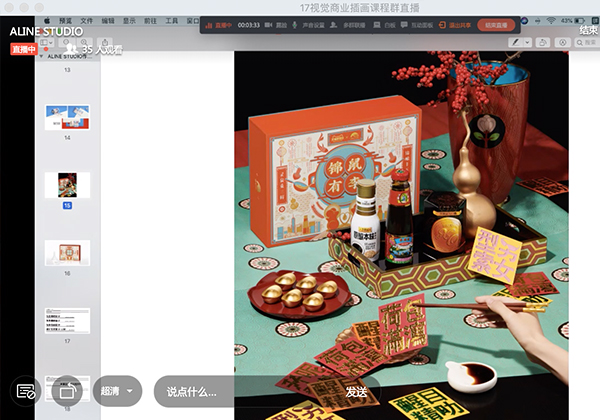600x420 pixels.
Task: Open the 工具 menu in menu bar
Action: (172, 19)
